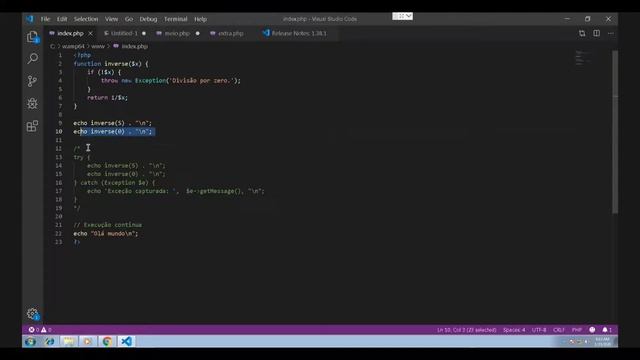
Task: Switch to the index.php tab
Action: point(70,33)
